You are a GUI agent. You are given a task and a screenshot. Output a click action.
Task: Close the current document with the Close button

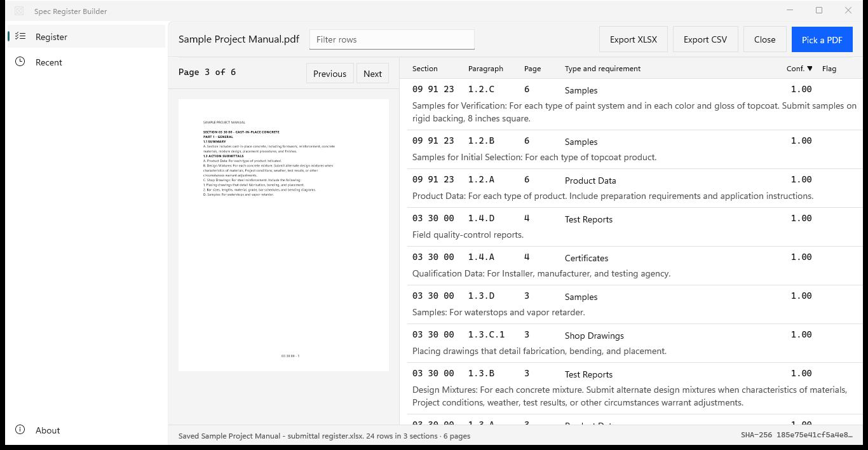click(764, 39)
